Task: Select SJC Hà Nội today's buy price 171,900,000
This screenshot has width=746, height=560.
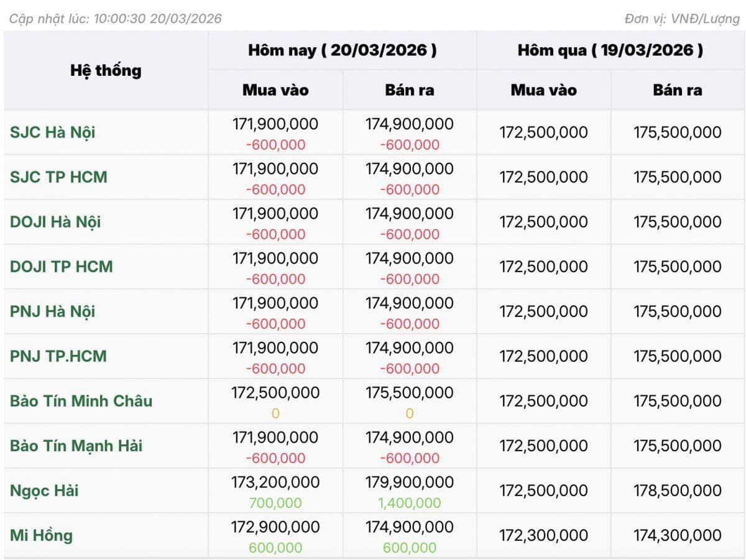Action: [275, 124]
